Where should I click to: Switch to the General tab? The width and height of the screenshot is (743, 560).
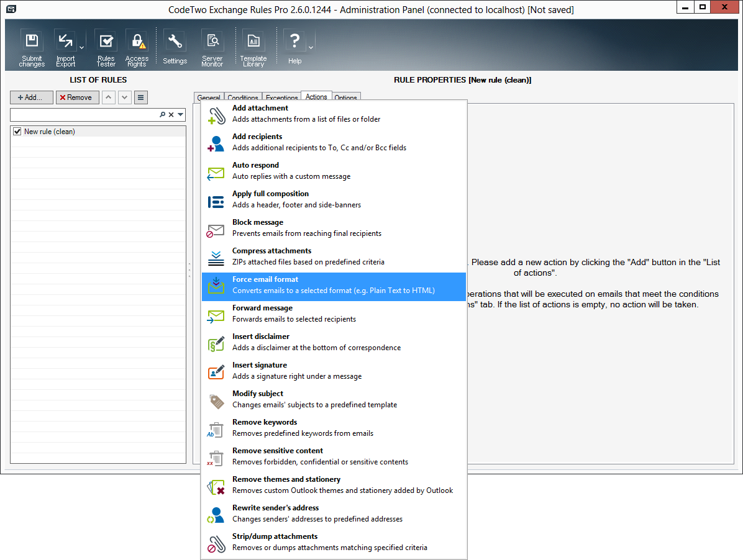click(x=209, y=97)
